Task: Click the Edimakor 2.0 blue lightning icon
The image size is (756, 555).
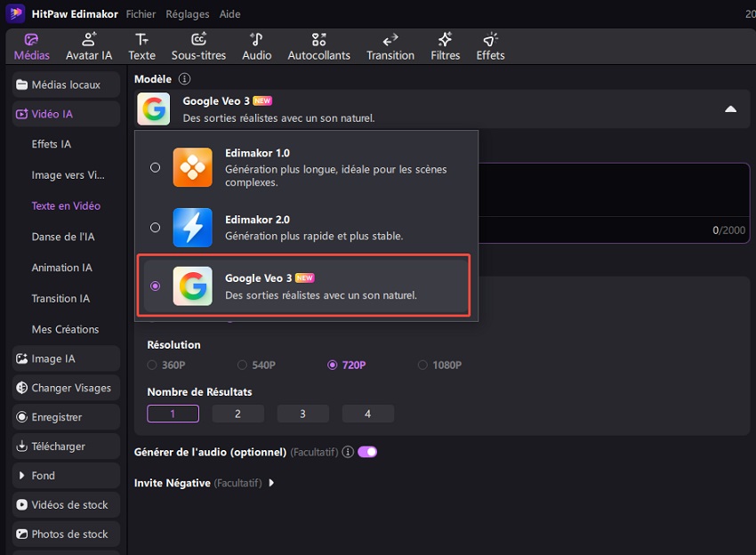Action: pyautogui.click(x=192, y=227)
